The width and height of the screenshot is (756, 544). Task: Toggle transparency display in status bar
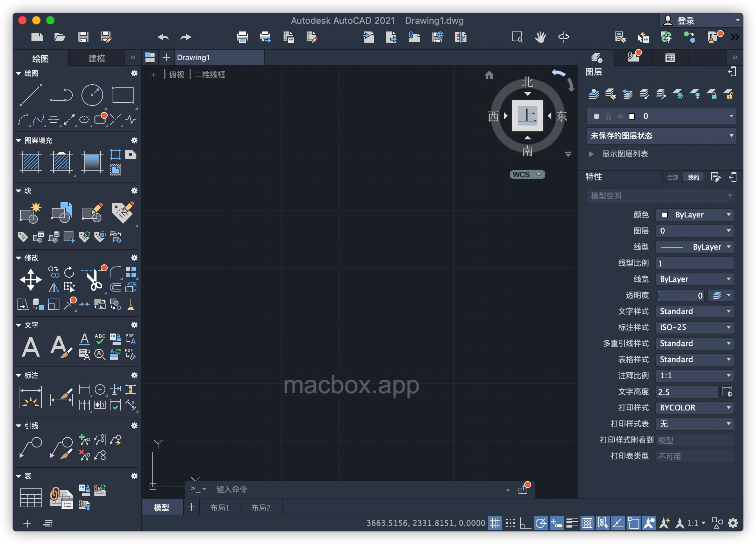[587, 523]
